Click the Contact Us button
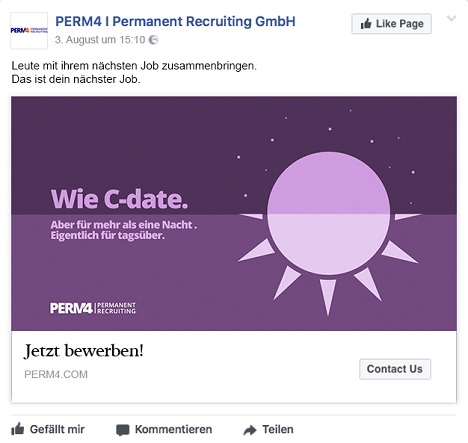Screen dimensions: 468x443 [x=395, y=369]
